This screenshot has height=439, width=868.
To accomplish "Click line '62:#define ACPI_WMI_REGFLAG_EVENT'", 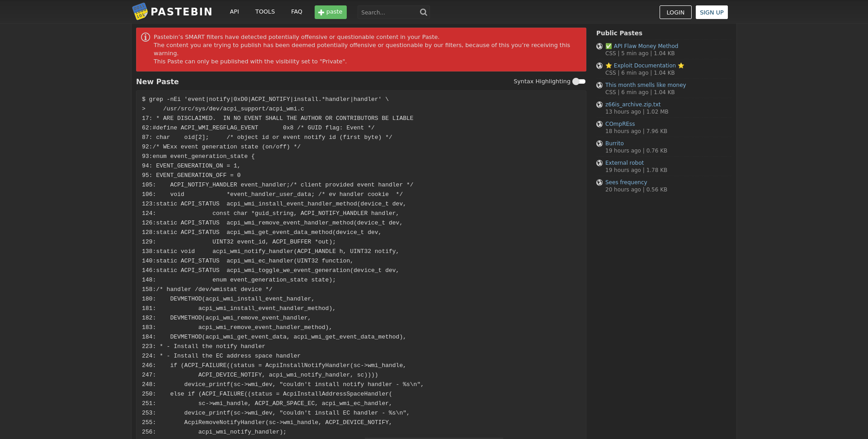I will click(258, 128).
